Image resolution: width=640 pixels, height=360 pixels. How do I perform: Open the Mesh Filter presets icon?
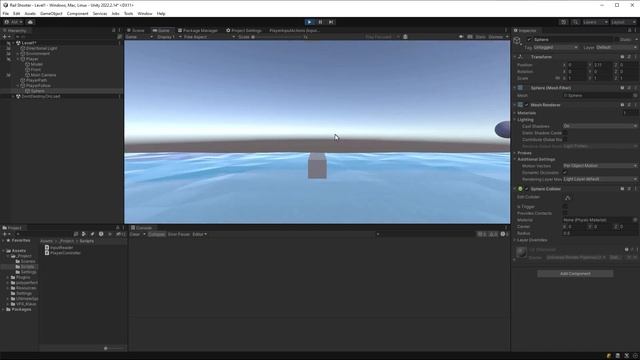tap(629, 88)
